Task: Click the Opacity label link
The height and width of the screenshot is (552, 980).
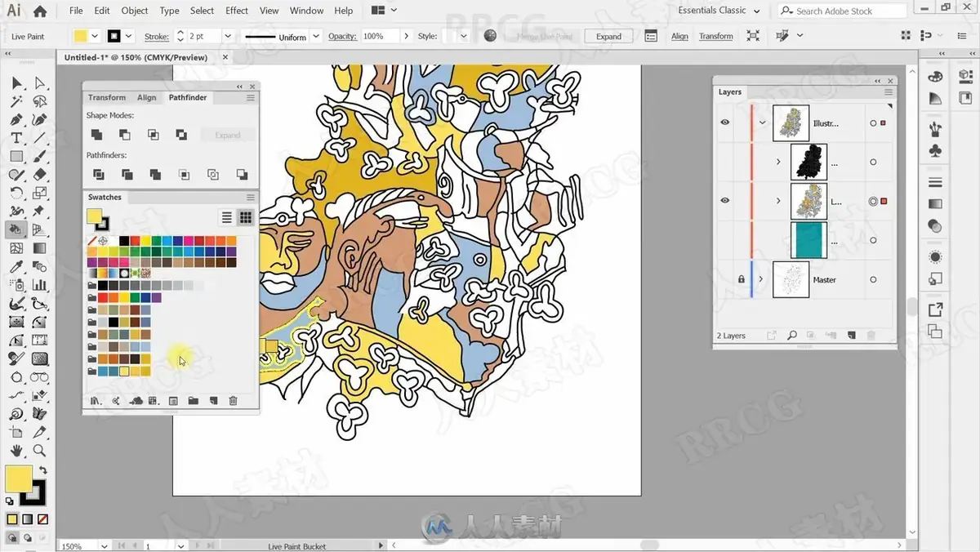Action: (x=342, y=36)
